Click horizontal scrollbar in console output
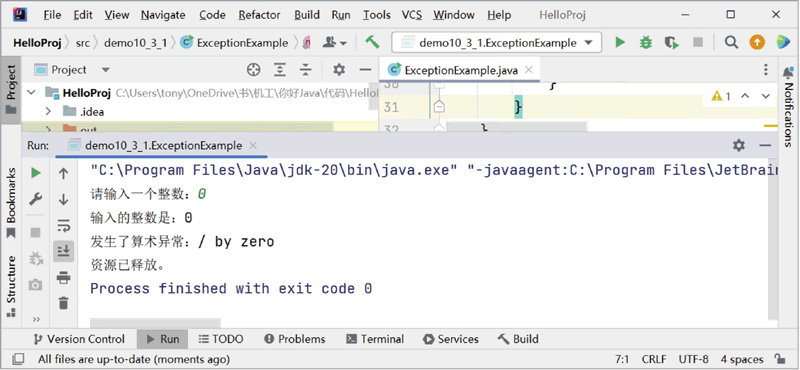Image resolution: width=800 pixels, height=370 pixels. pyautogui.click(x=156, y=323)
